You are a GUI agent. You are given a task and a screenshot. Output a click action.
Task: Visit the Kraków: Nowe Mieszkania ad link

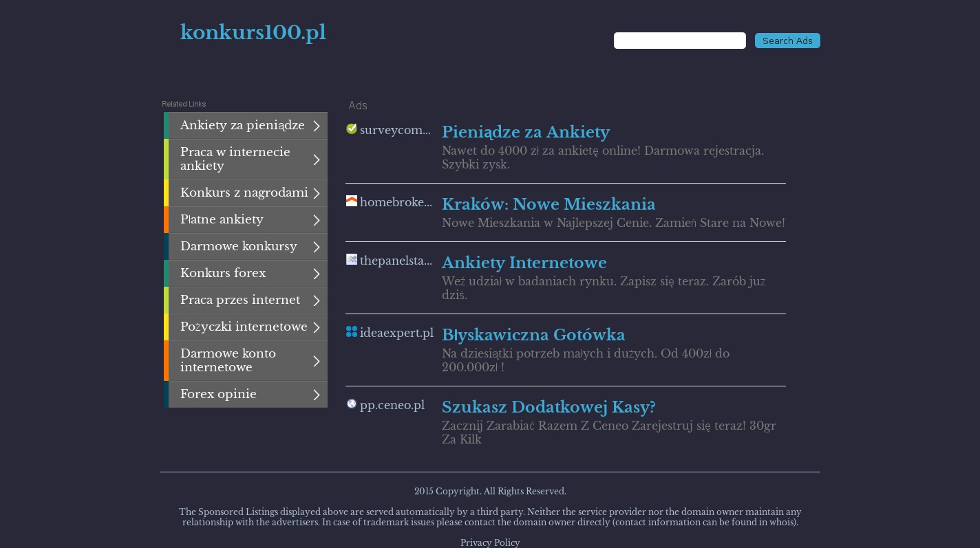pyautogui.click(x=548, y=204)
